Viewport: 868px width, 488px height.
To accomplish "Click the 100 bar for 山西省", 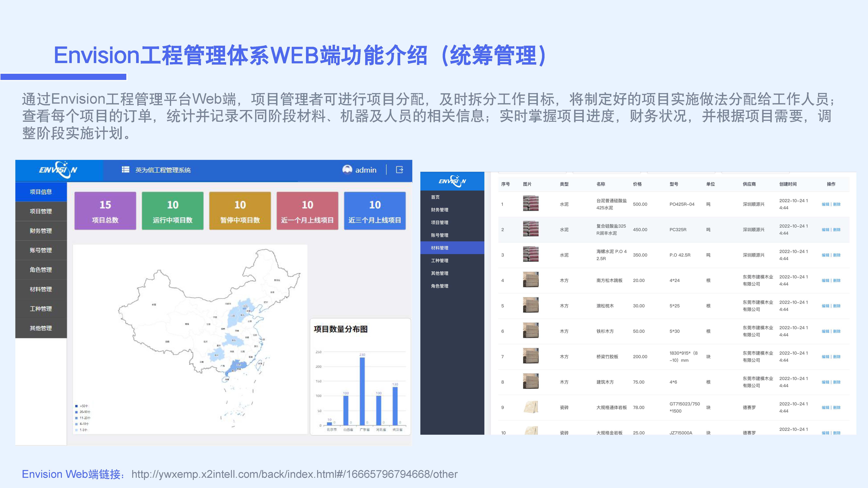I will [346, 411].
